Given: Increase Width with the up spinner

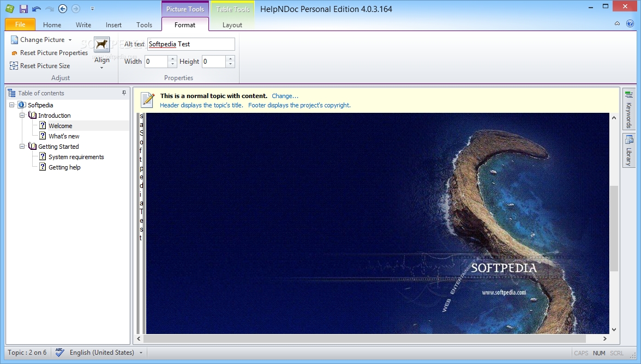Looking at the screenshot, I should click(x=172, y=59).
